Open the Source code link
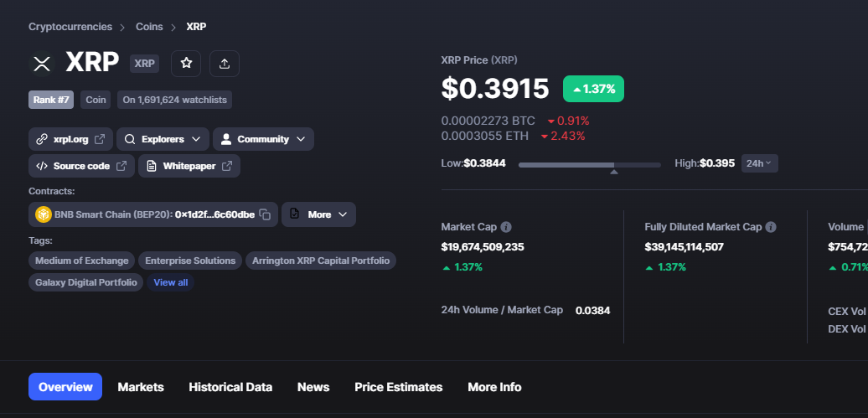The image size is (868, 418). pos(81,166)
